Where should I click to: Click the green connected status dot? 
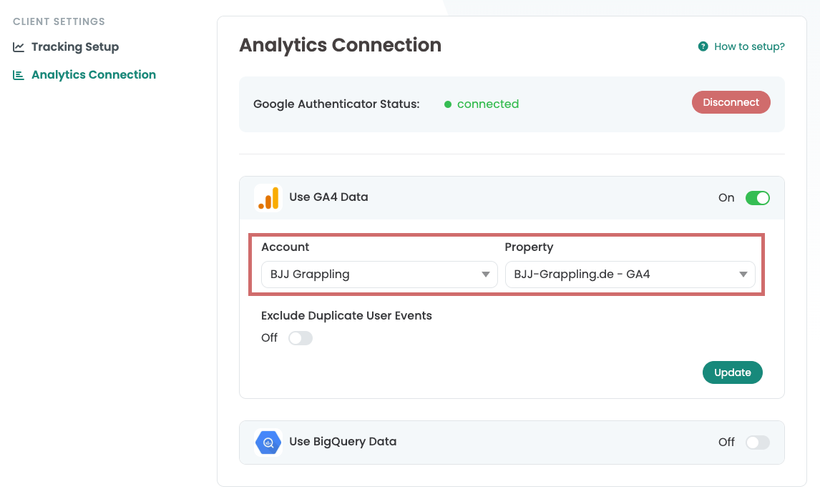click(448, 104)
